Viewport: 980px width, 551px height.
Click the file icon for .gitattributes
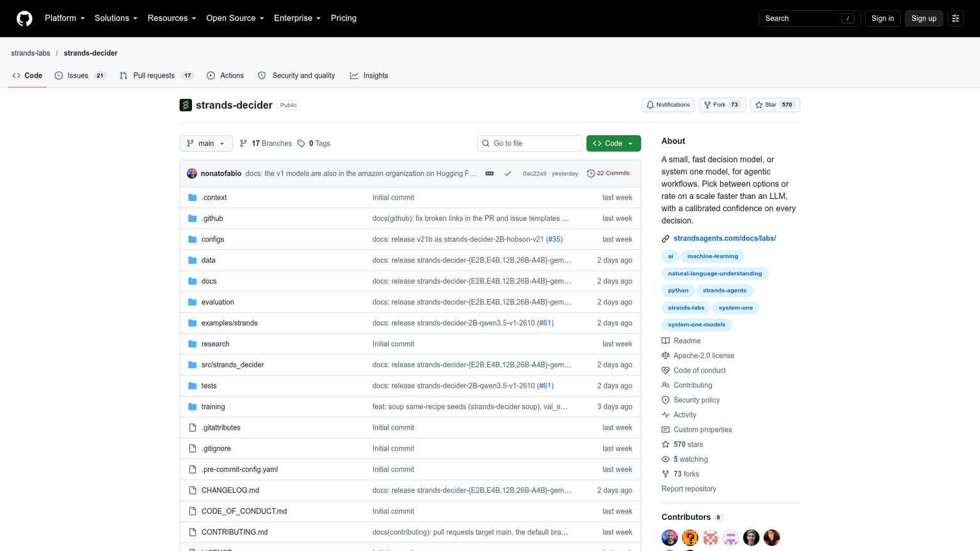coord(193,427)
